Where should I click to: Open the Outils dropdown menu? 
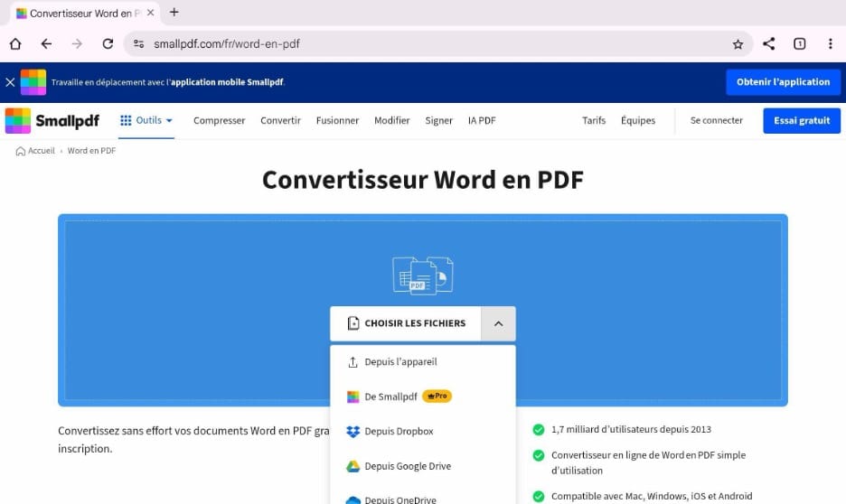click(146, 120)
